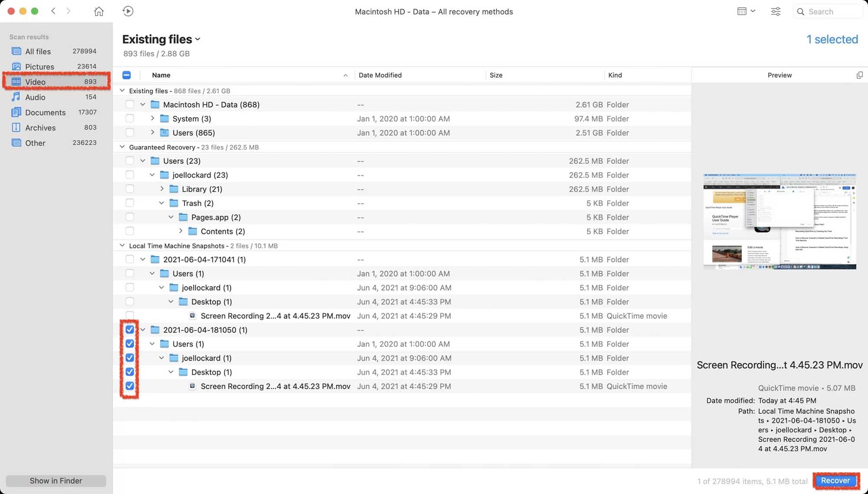Open the Existing files dropdown heading
Screen dimensions: 868x494
[x=161, y=39]
